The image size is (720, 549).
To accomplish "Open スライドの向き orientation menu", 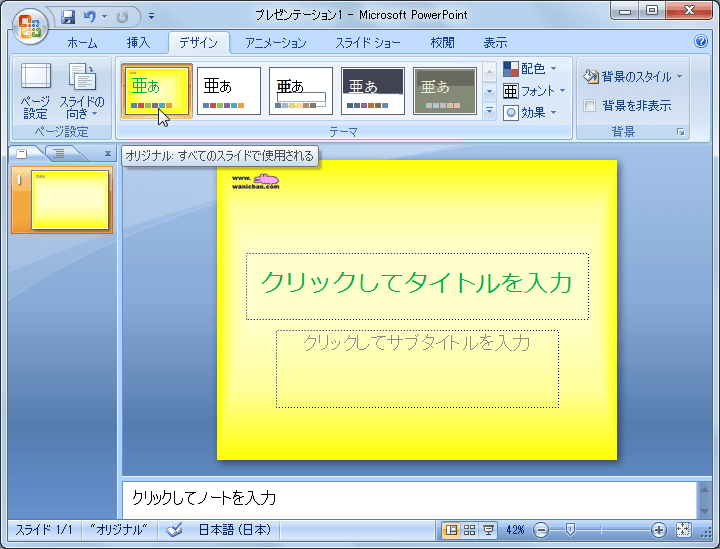I will (82, 91).
